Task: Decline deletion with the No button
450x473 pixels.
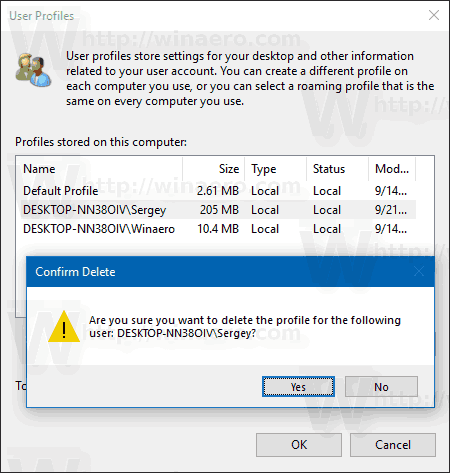Action: 381,387
